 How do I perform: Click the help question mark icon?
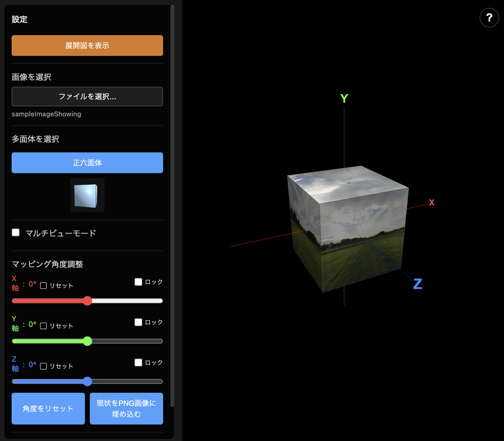point(489,18)
